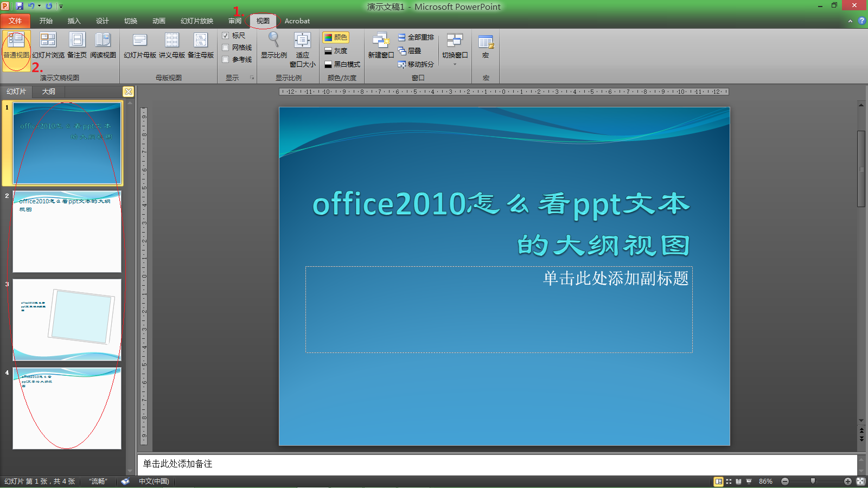868x488 pixels.
Task: Switch to the 动画 ribbon tab
Action: (x=159, y=21)
